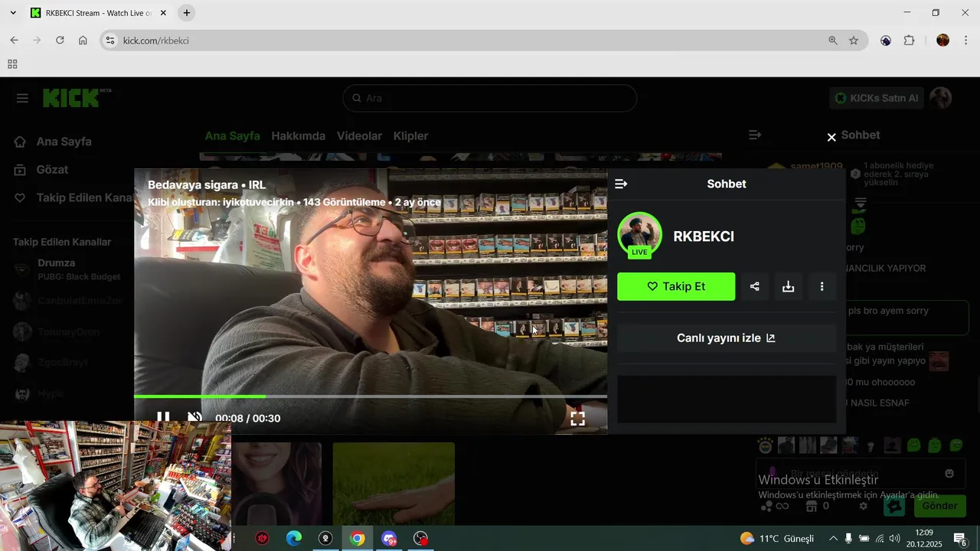Go back in the browser
Viewport: 980px width, 551px height.
pos(15,41)
